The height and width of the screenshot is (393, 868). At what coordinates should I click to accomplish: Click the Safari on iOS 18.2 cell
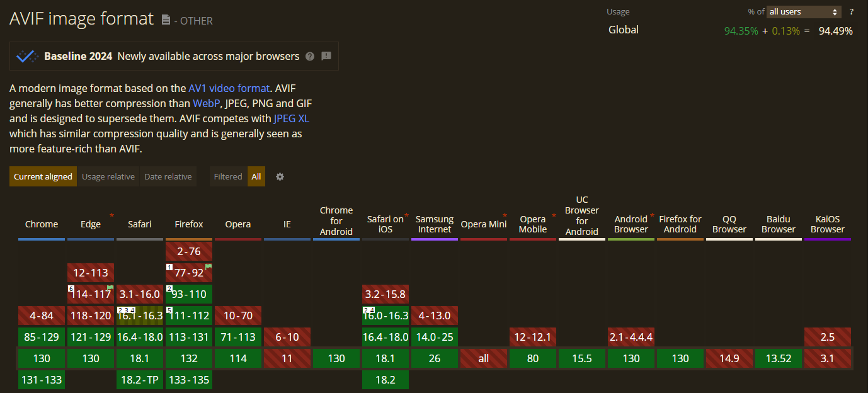pos(385,380)
